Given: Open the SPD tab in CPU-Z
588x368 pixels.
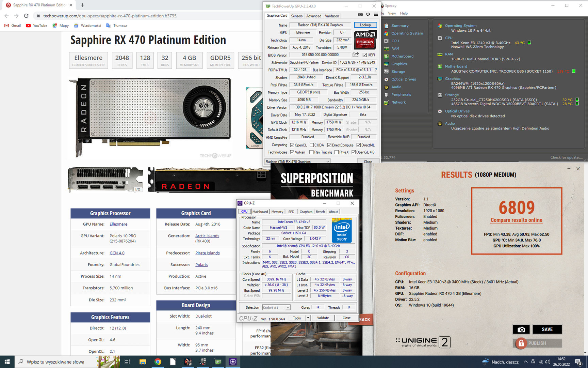Looking at the screenshot, I should [x=291, y=212].
